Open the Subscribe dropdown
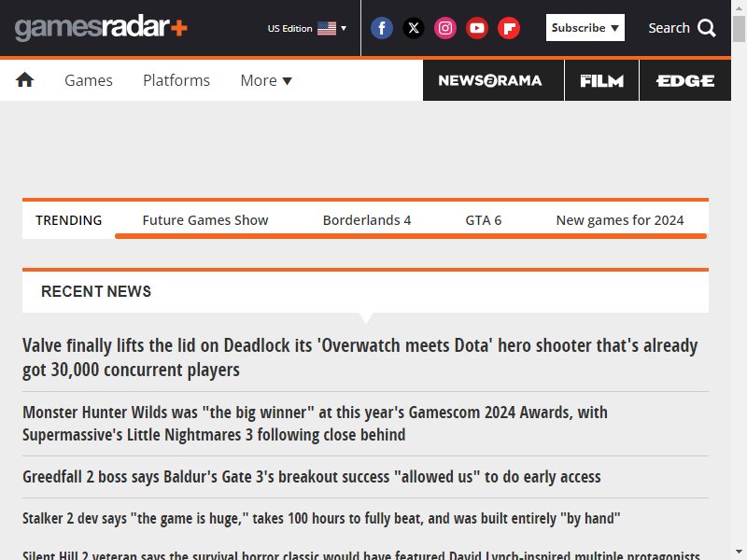This screenshot has width=747, height=560. [x=585, y=28]
